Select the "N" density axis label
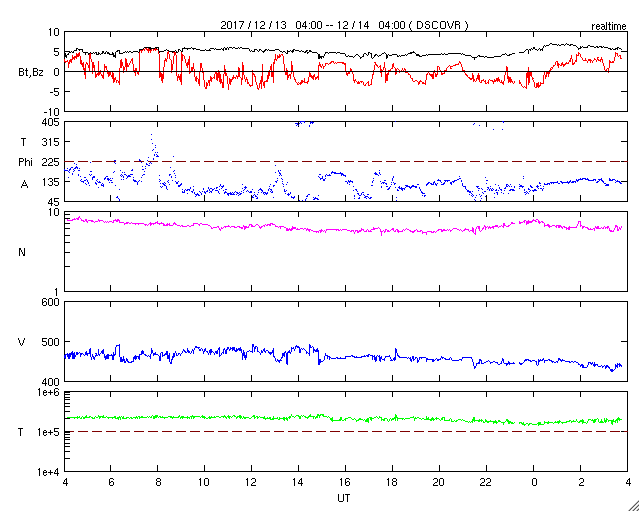This screenshot has height=512, width=640. click(x=22, y=252)
